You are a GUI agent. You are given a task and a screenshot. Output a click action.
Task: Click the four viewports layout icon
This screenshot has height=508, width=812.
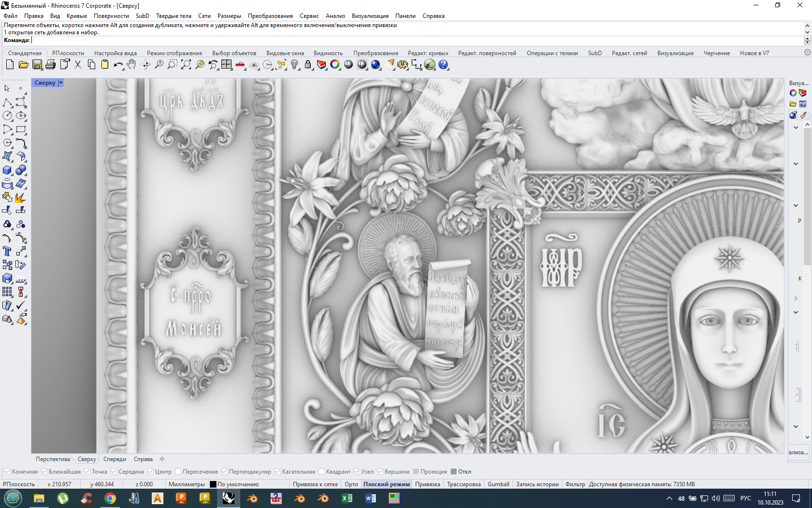pos(227,64)
